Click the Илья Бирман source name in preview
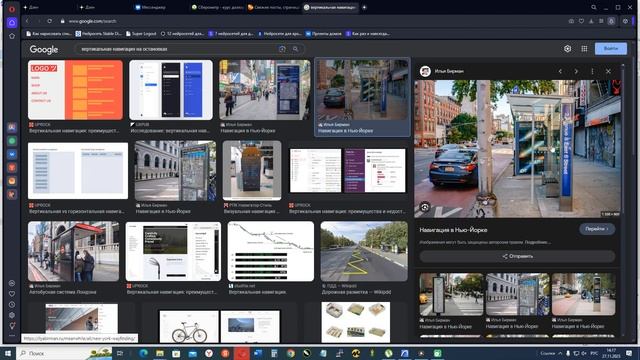The width and height of the screenshot is (640, 360). [x=449, y=71]
